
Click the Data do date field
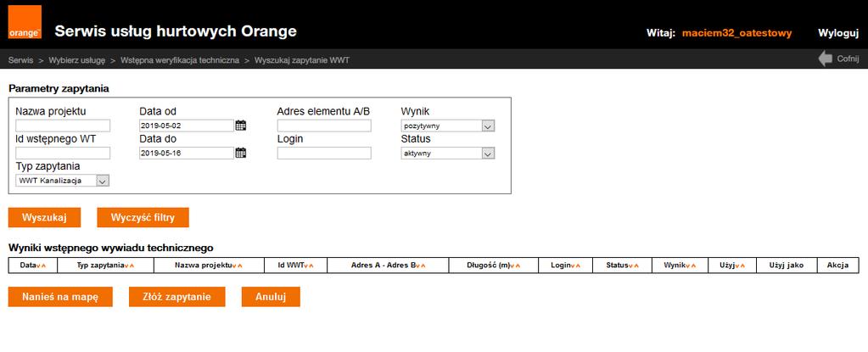[x=187, y=154]
